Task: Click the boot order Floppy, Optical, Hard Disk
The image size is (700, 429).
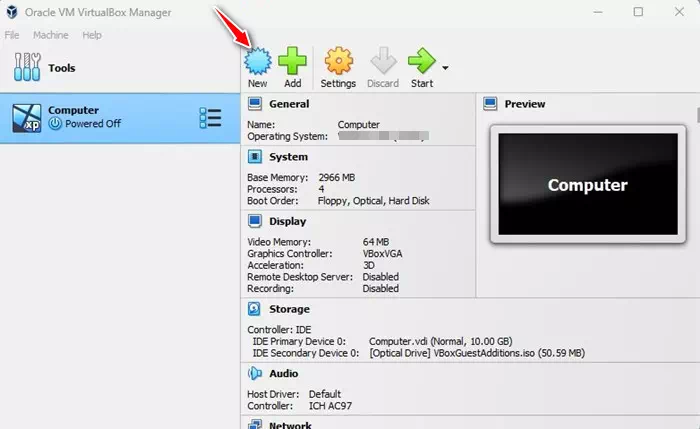Action: 374,201
